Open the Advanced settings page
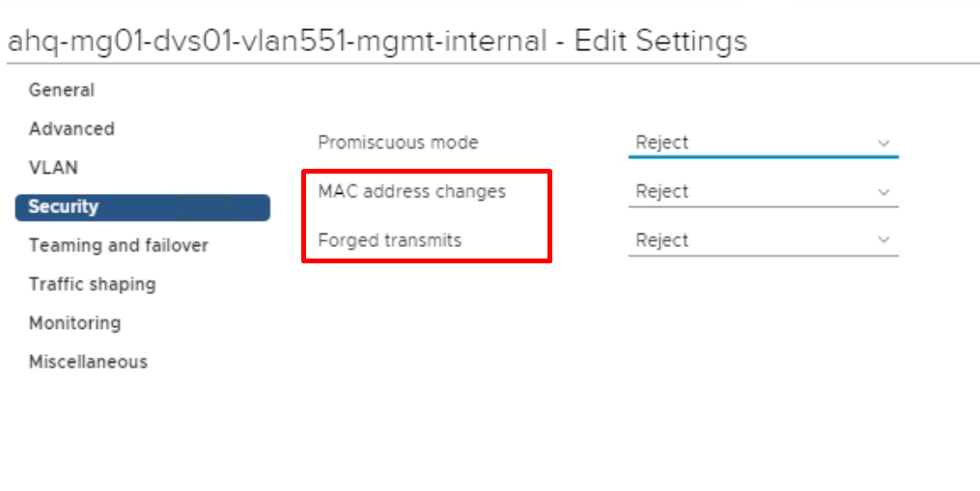Screen dimensions: 980x491 pyautogui.click(x=71, y=128)
